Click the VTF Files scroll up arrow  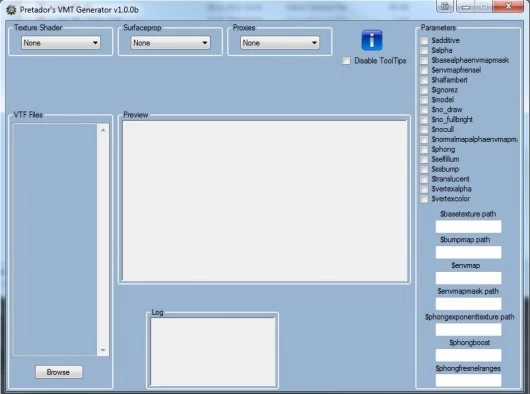point(103,130)
